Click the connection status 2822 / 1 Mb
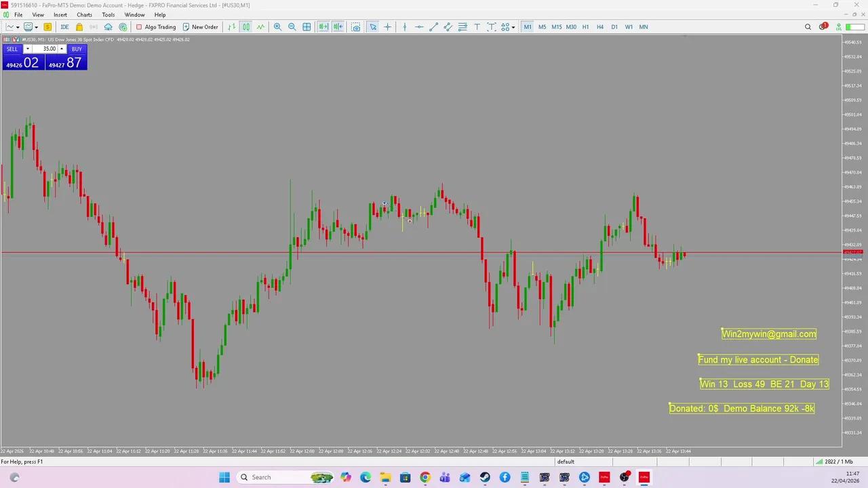Image resolution: width=868 pixels, height=488 pixels. (x=834, y=462)
